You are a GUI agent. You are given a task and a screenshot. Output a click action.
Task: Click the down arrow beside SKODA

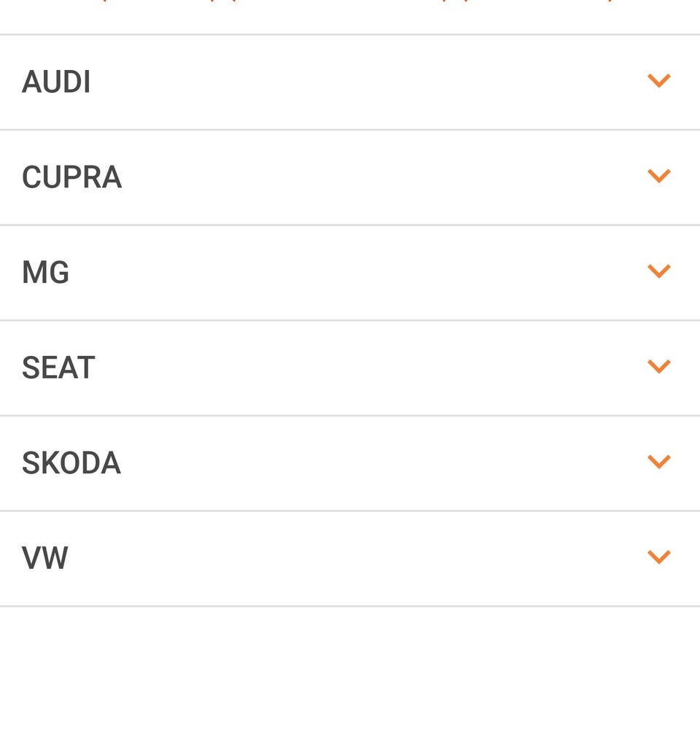[658, 462]
